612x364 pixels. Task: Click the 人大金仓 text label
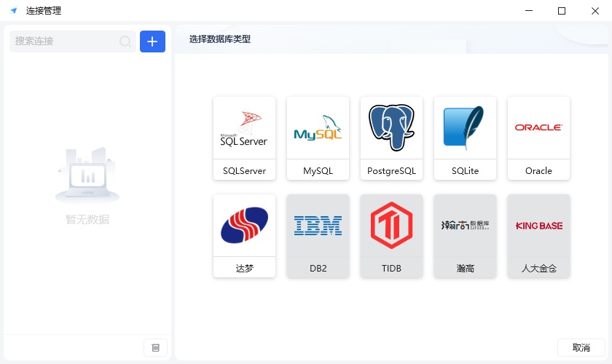coord(538,269)
